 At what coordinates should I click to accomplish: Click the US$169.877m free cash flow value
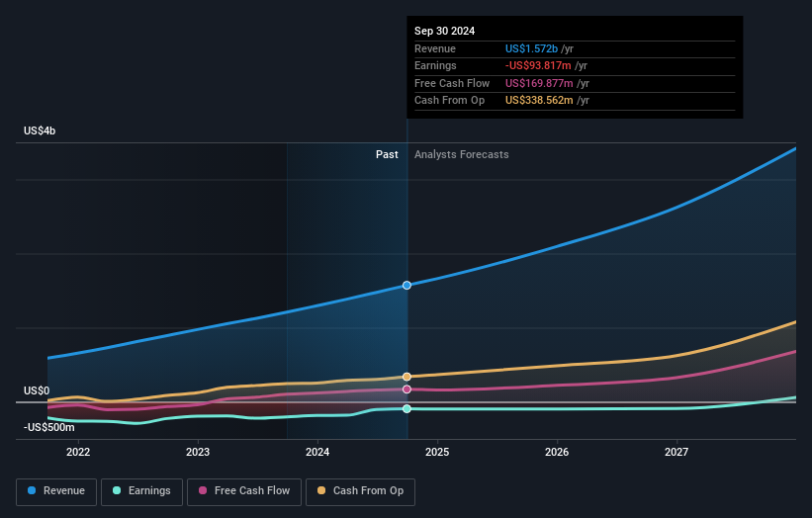pos(539,83)
